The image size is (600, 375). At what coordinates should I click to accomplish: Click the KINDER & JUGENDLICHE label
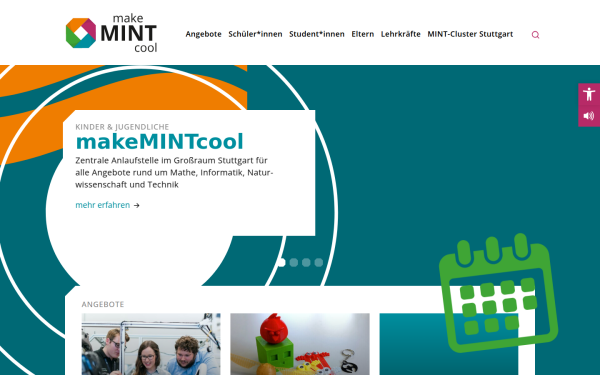click(122, 127)
